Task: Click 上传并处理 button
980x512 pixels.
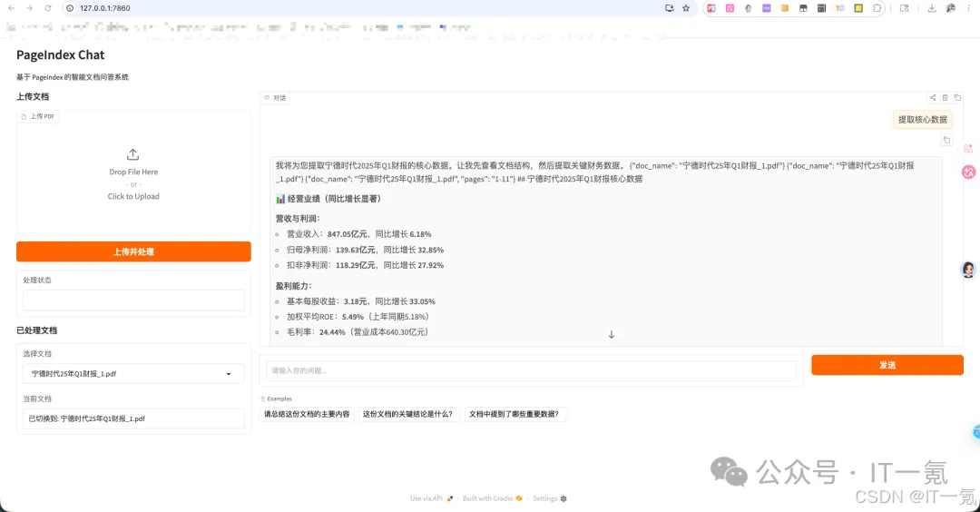Action: click(x=133, y=251)
